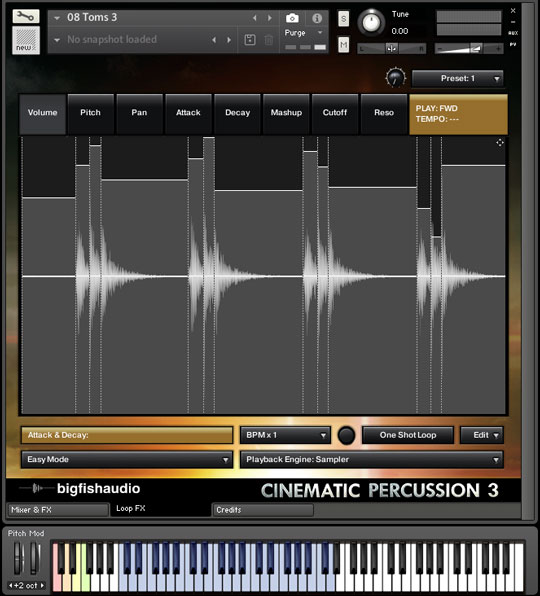Decrease volume with the minus button
Viewport: 540px width, 596px height.
[x=440, y=49]
